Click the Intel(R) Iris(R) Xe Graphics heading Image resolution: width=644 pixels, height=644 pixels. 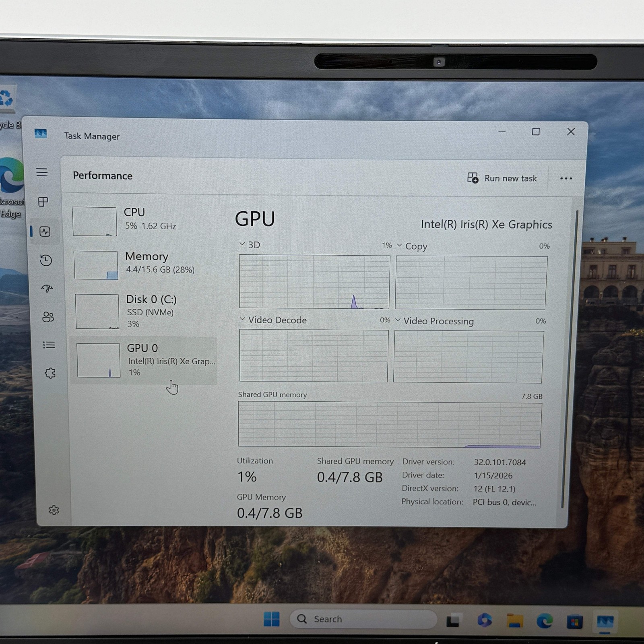pos(486,224)
